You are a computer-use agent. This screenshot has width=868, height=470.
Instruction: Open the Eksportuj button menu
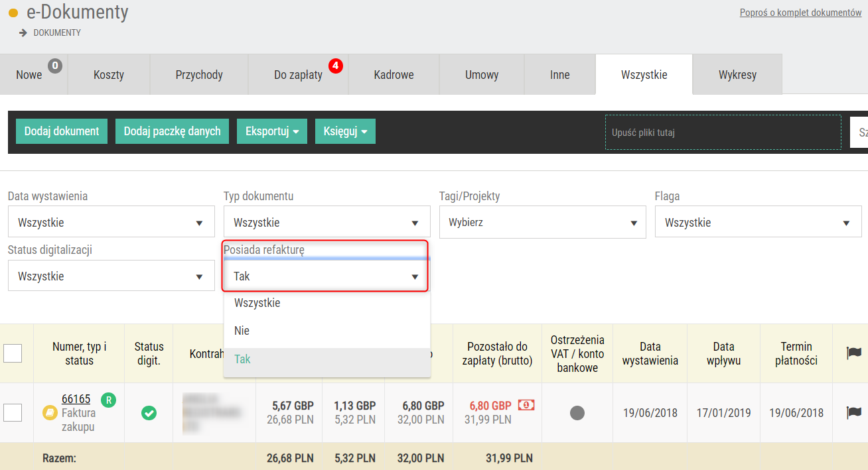pos(272,131)
